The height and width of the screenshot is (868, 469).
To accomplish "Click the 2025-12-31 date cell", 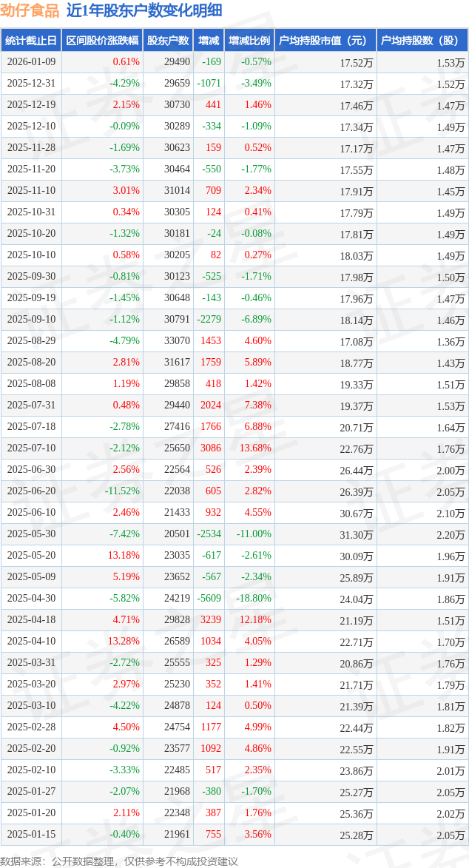I will pyautogui.click(x=31, y=84).
